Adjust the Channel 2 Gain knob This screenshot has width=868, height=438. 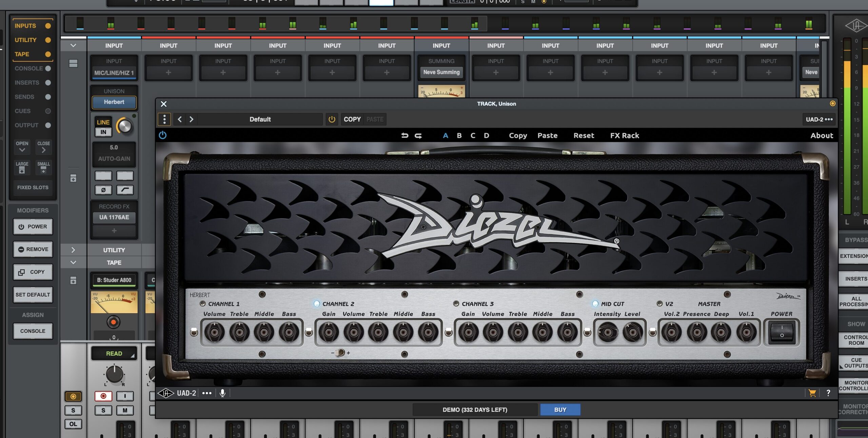(329, 332)
